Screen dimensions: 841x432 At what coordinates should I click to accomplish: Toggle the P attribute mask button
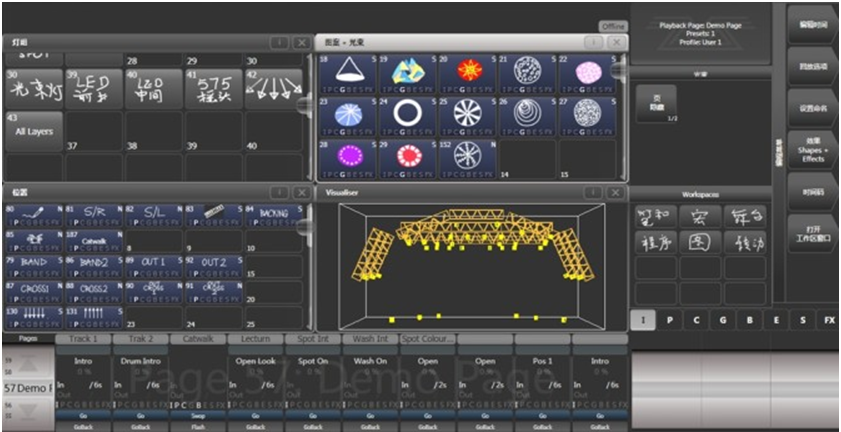click(669, 320)
